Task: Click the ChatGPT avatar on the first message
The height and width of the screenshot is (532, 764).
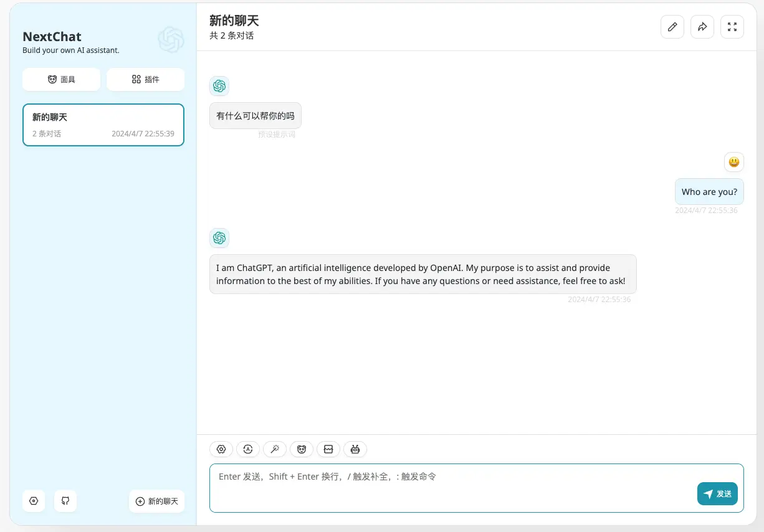Action: [x=219, y=86]
